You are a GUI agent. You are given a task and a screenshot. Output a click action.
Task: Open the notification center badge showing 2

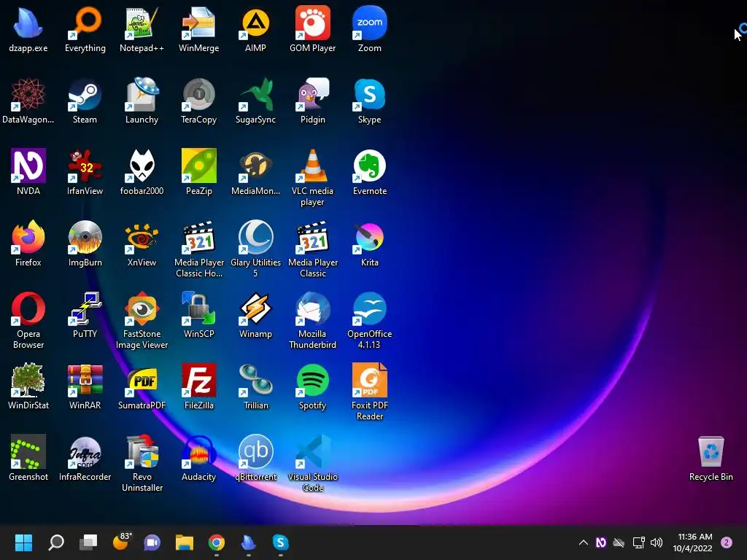pos(727,542)
